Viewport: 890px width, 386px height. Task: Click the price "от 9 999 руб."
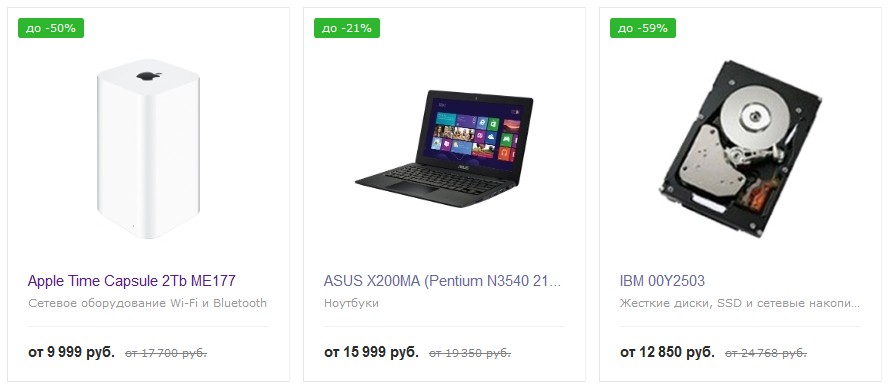[72, 352]
